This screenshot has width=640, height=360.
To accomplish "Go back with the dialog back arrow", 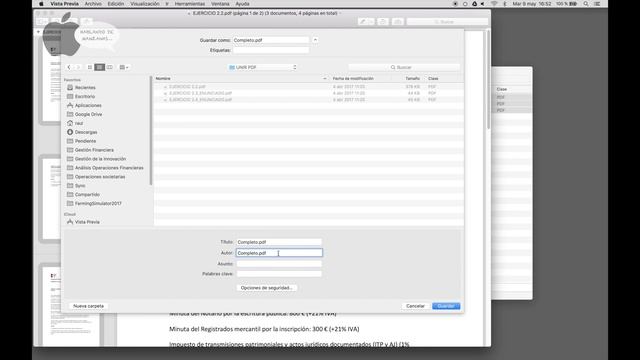I will [69, 67].
